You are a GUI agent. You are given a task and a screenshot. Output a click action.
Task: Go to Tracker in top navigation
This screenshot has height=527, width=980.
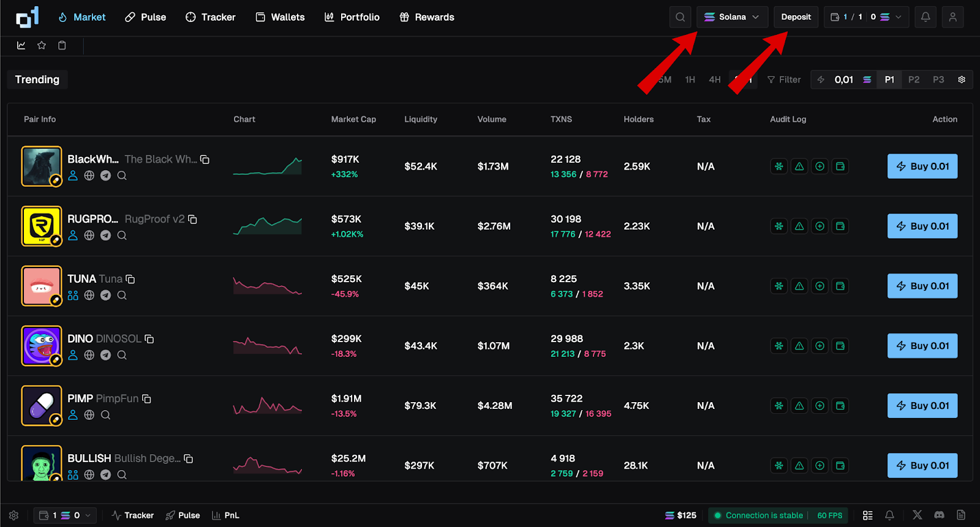coord(210,17)
